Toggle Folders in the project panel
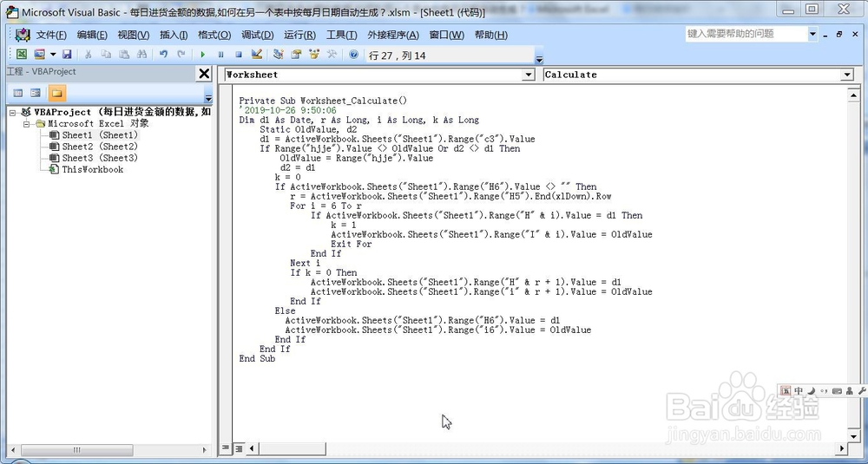 click(56, 93)
